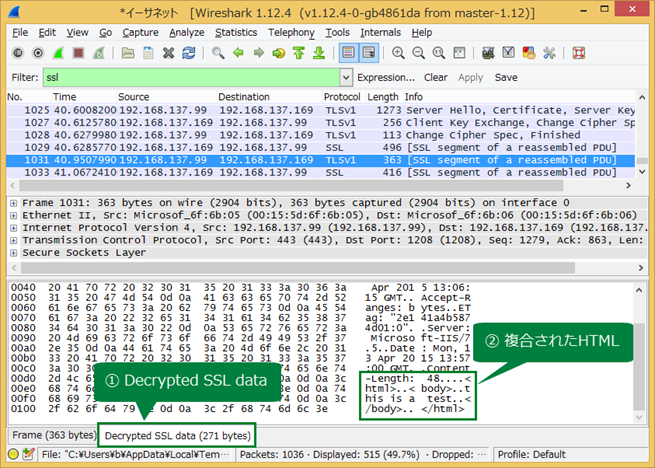
Task: Stop the running capture (red square)
Action: pyautogui.click(x=78, y=53)
